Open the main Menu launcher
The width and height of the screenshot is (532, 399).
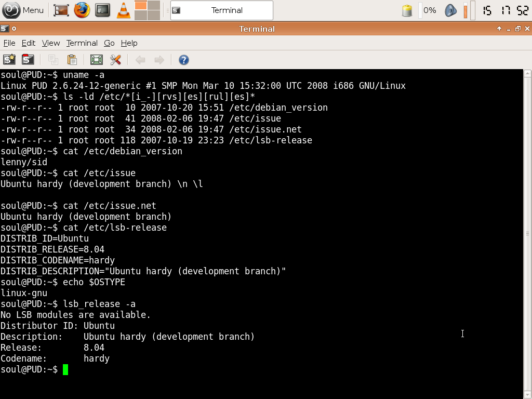pos(23,10)
